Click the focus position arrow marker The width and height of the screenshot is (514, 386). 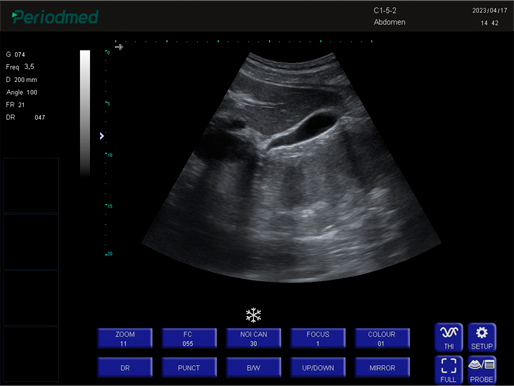(x=102, y=136)
